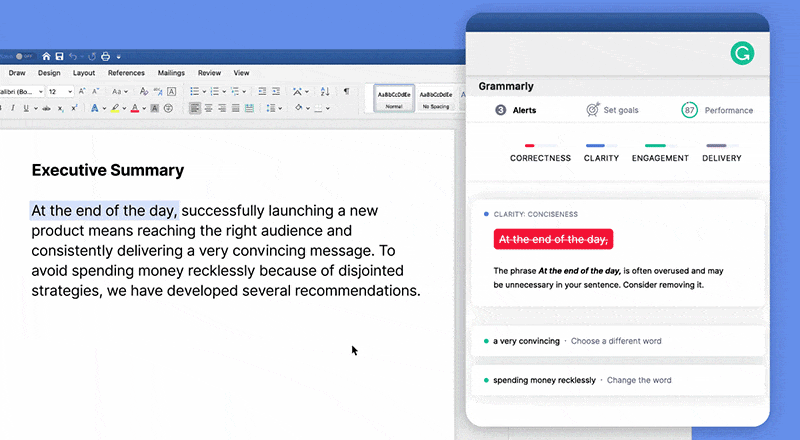800x440 pixels.
Task: Toggle italic formatting
Action: pos(13,108)
